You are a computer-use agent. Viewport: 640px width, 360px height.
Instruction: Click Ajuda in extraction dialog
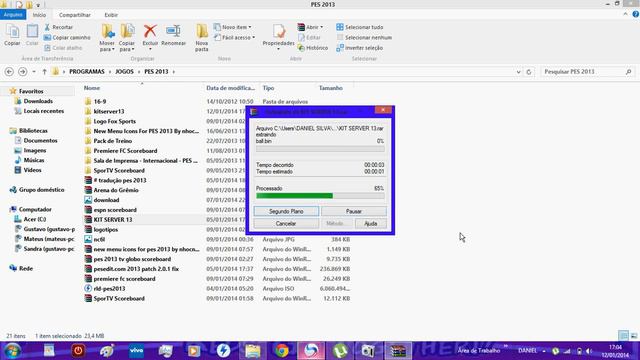click(x=371, y=224)
